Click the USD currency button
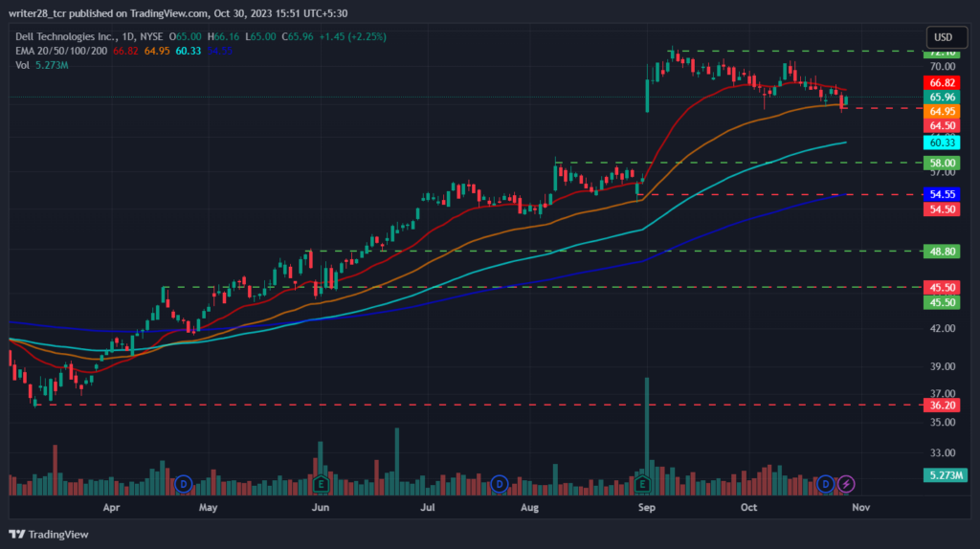 pyautogui.click(x=947, y=37)
